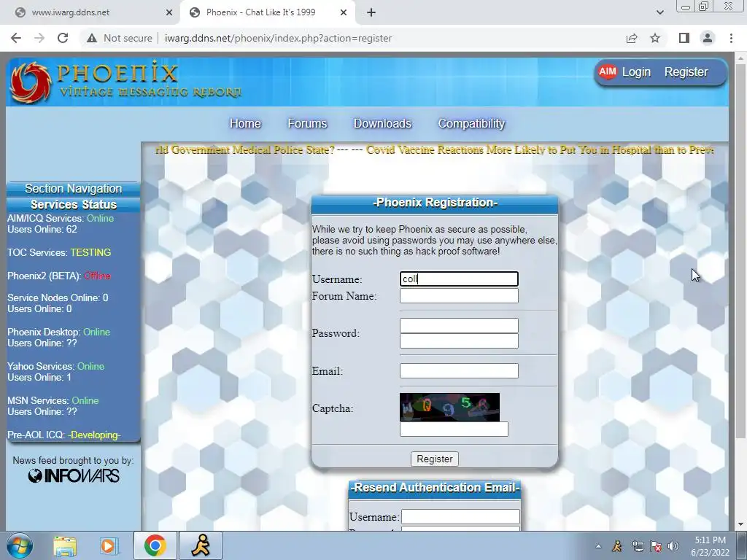Show hidden tray icons arrow
The height and width of the screenshot is (560, 747).
[x=598, y=546]
